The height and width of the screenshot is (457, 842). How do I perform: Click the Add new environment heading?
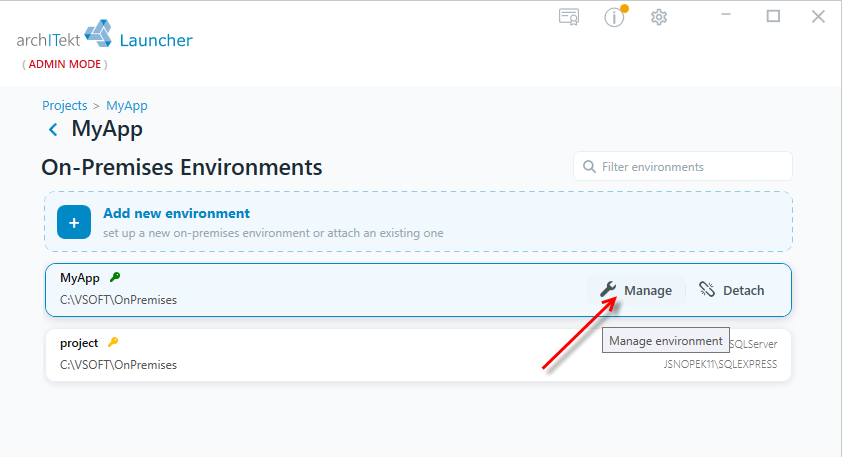pos(176,213)
